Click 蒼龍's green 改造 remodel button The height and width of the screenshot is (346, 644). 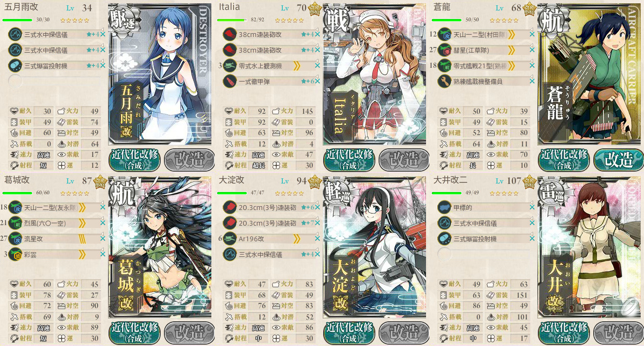click(618, 160)
